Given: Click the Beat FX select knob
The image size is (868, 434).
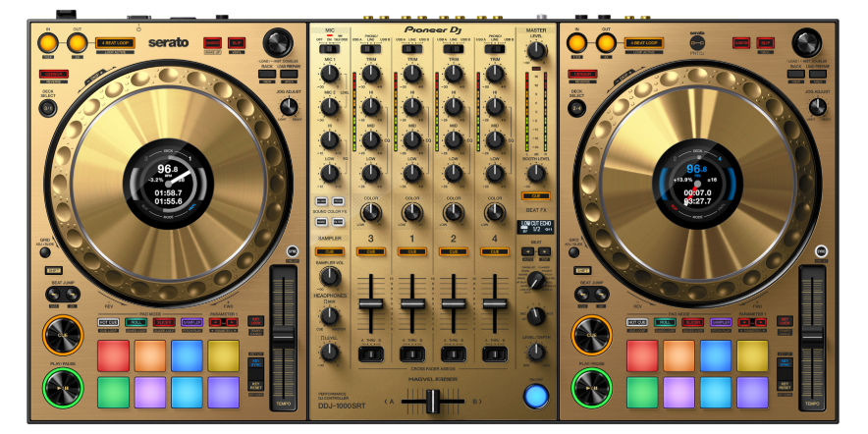Looking at the screenshot, I should 535,281.
